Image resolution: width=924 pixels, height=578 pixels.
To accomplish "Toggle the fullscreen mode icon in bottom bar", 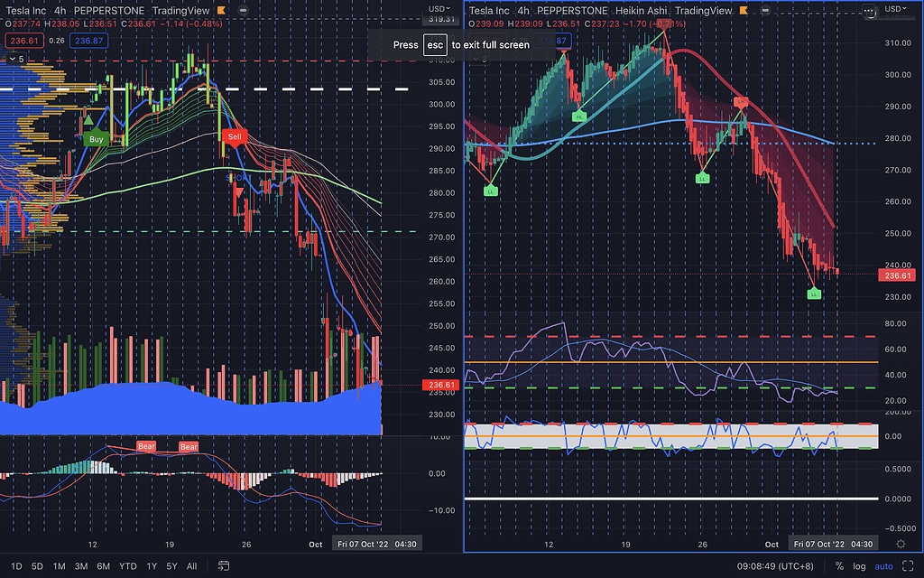I will 908,565.
